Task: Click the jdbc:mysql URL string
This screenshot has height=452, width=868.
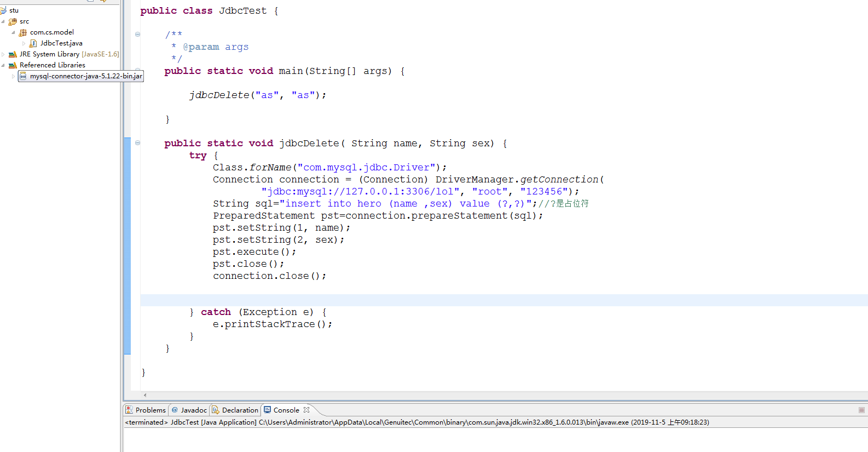Action: click(x=360, y=192)
